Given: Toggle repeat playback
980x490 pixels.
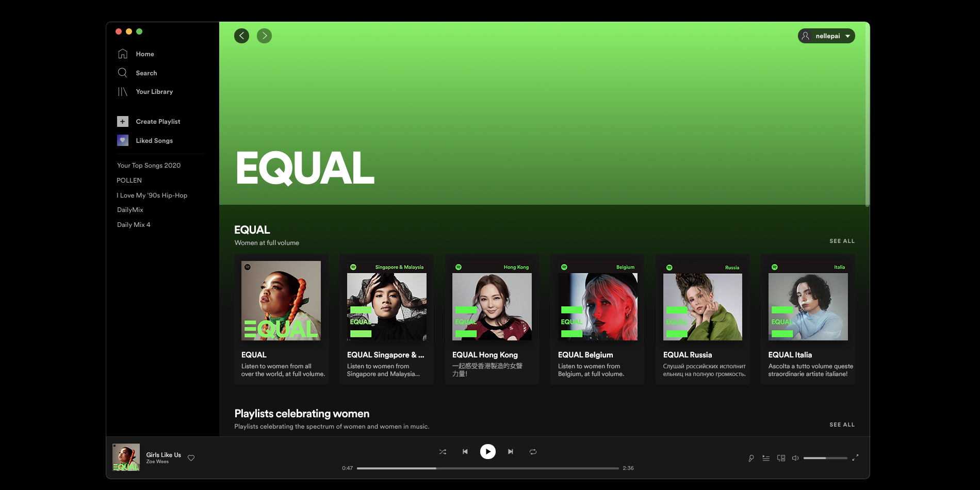Looking at the screenshot, I should [x=533, y=451].
